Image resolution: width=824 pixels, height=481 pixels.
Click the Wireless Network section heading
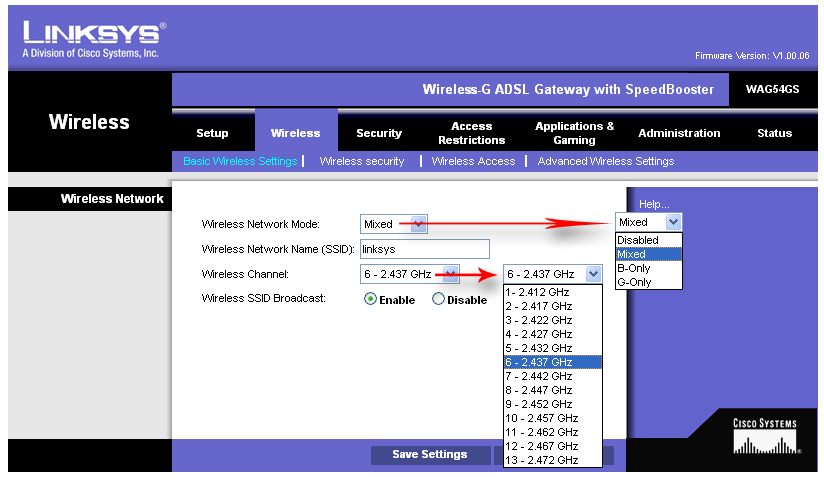112,199
